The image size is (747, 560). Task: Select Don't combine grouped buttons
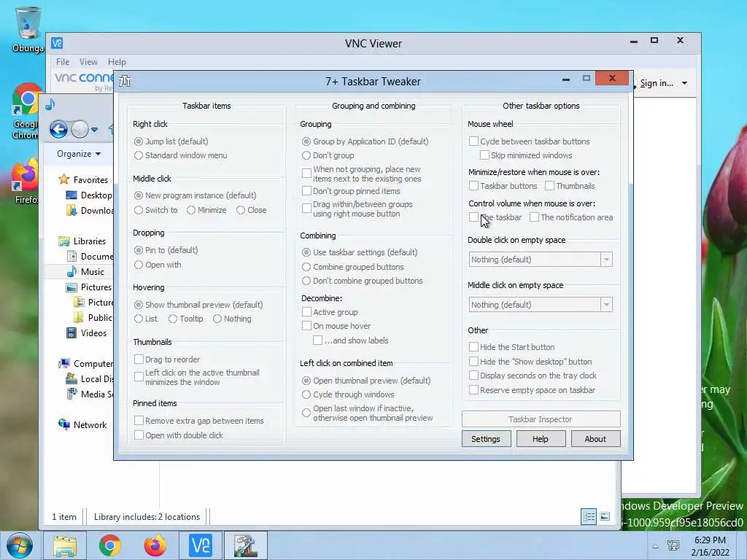[306, 281]
